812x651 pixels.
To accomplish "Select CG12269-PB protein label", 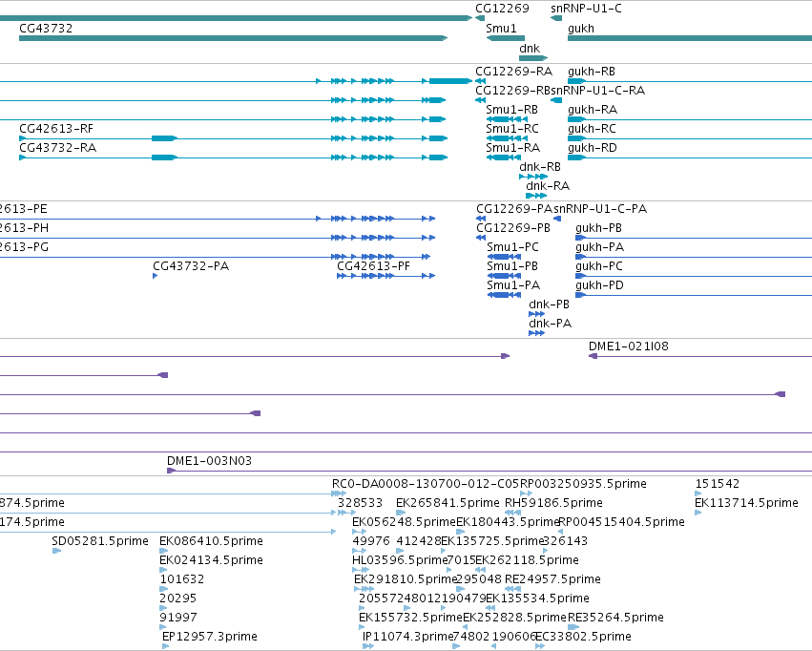I will 513,228.
